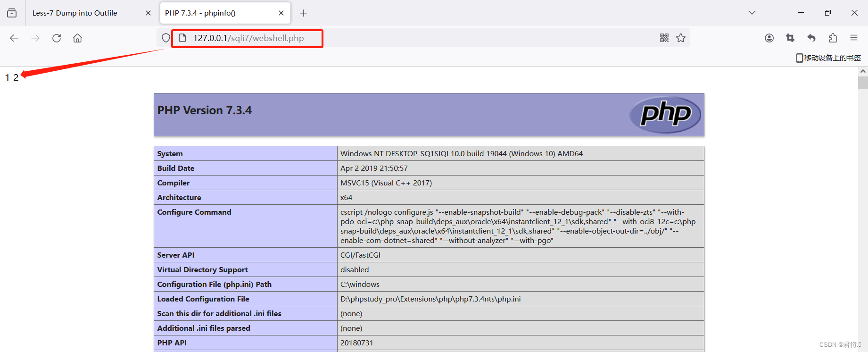The image size is (868, 352).
Task: Show the site information page icon
Action: click(182, 38)
